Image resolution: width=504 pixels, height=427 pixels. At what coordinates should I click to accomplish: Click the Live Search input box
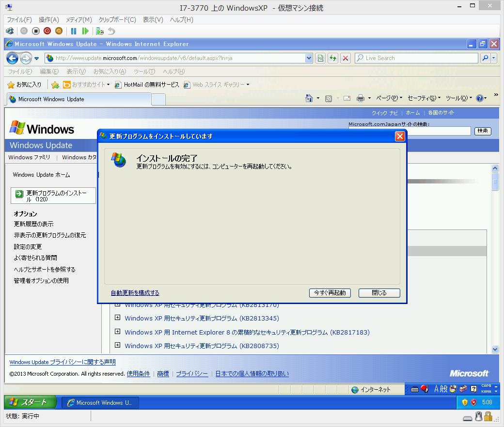click(x=417, y=58)
